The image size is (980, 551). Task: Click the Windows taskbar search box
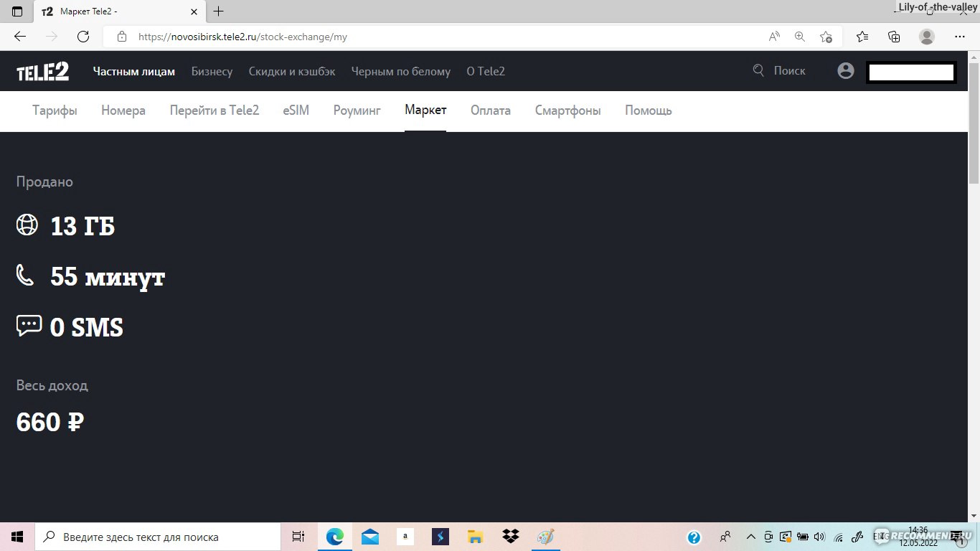(x=158, y=537)
